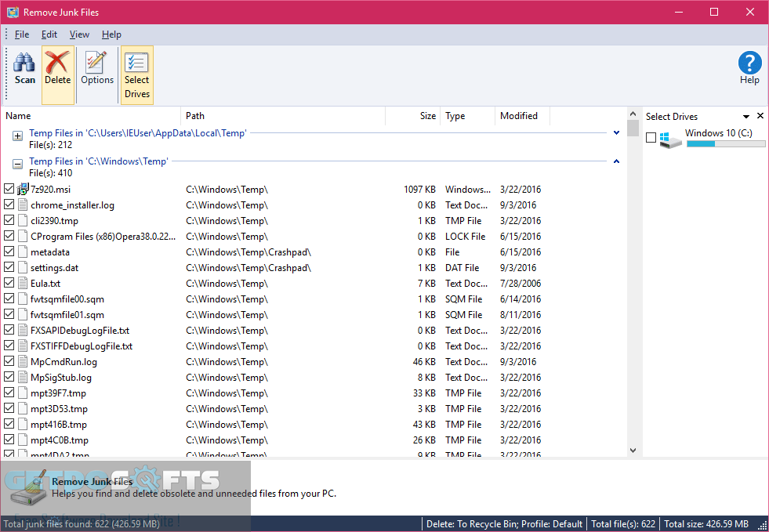Screen dimensions: 769x532
Task: Minimize the Remove Junk Files window
Action: click(x=679, y=13)
